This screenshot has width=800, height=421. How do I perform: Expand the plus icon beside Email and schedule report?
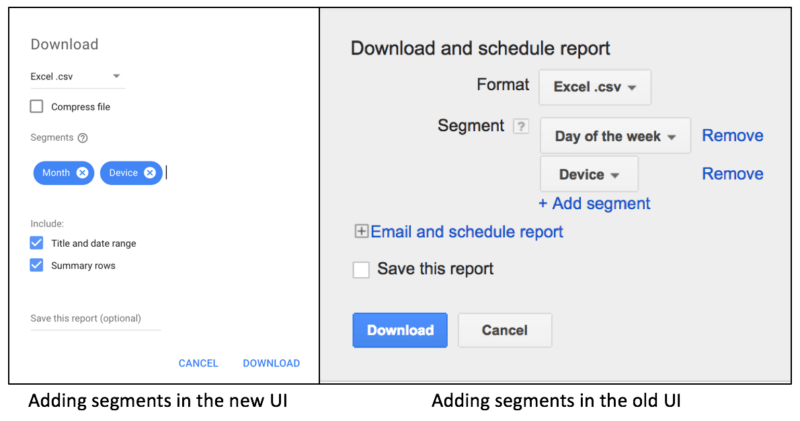pyautogui.click(x=361, y=231)
